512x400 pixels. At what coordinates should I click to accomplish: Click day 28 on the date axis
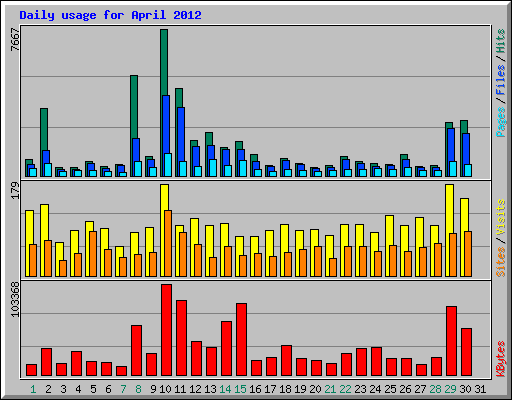coord(435,389)
